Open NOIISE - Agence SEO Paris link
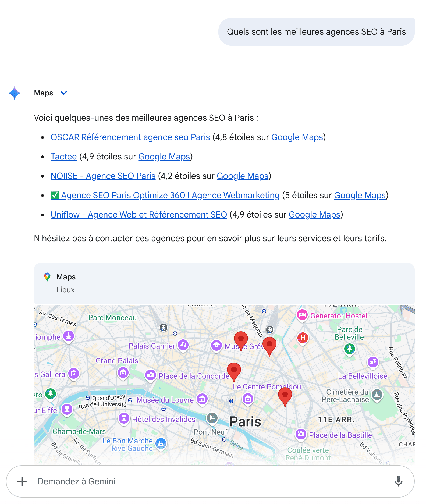The image size is (426, 504). (103, 176)
